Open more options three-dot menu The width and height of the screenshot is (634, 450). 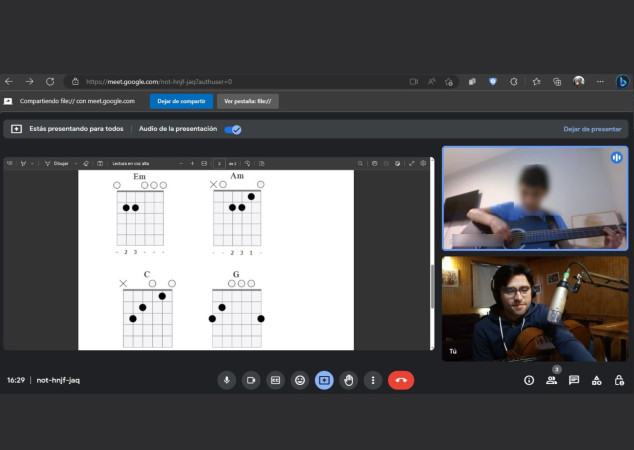point(373,380)
